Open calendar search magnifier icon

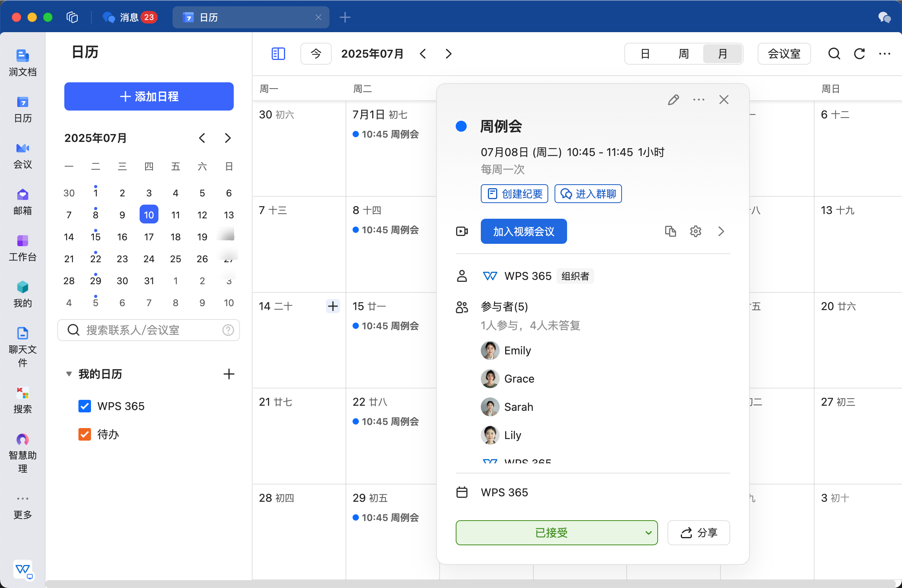pyautogui.click(x=834, y=54)
